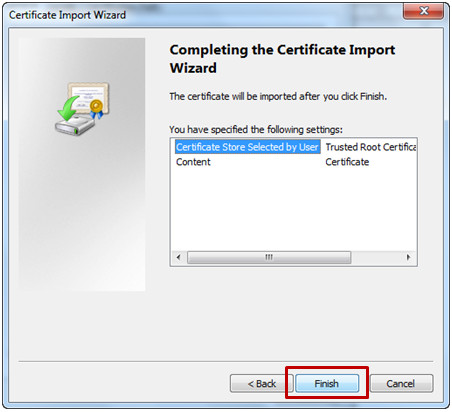
Task: Click the Certificate value beside Content
Action: 347,162
